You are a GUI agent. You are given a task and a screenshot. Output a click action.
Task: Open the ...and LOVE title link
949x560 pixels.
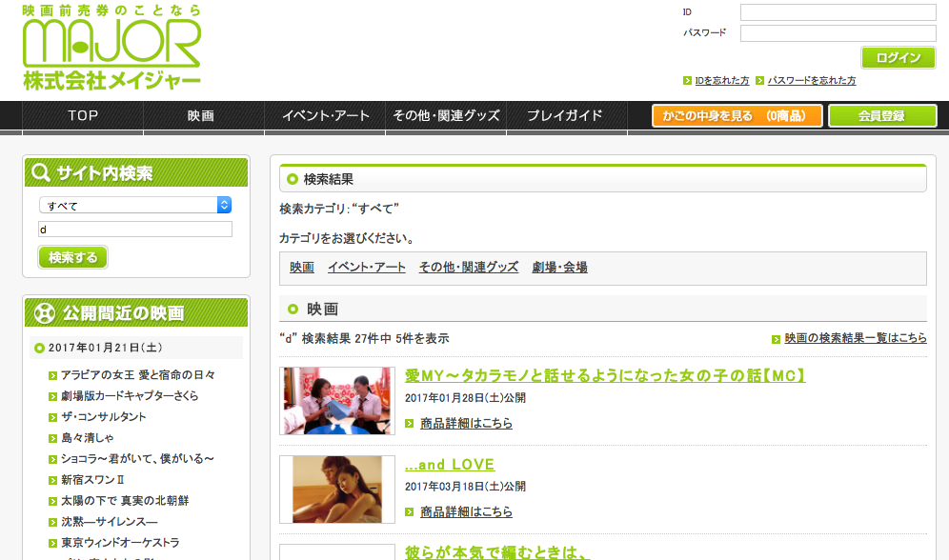pyautogui.click(x=450, y=465)
